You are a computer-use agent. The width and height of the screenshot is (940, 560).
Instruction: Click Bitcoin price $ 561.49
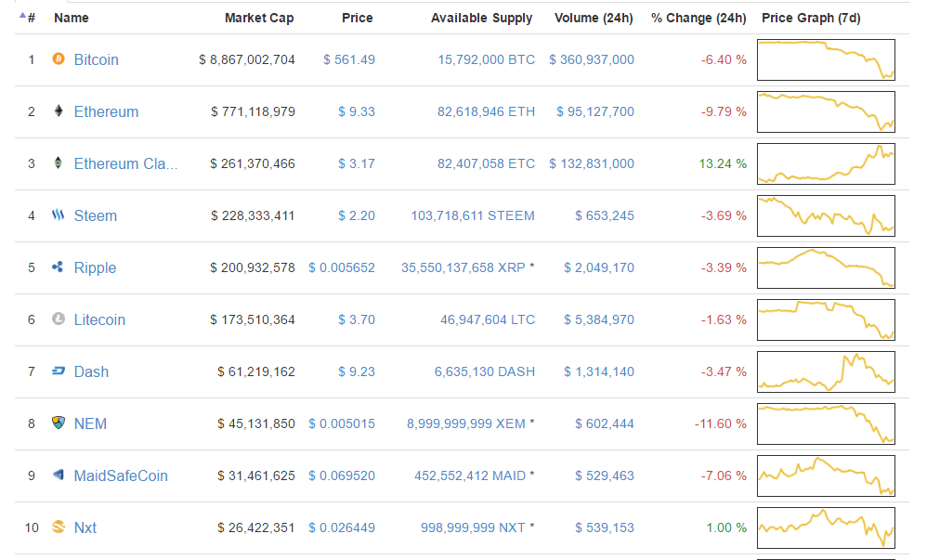pyautogui.click(x=349, y=60)
